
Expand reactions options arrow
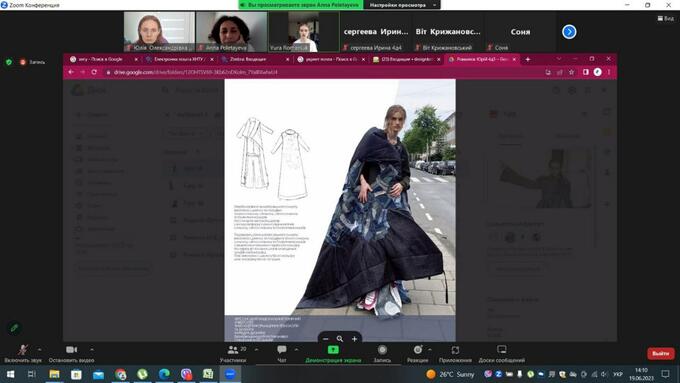coord(430,349)
